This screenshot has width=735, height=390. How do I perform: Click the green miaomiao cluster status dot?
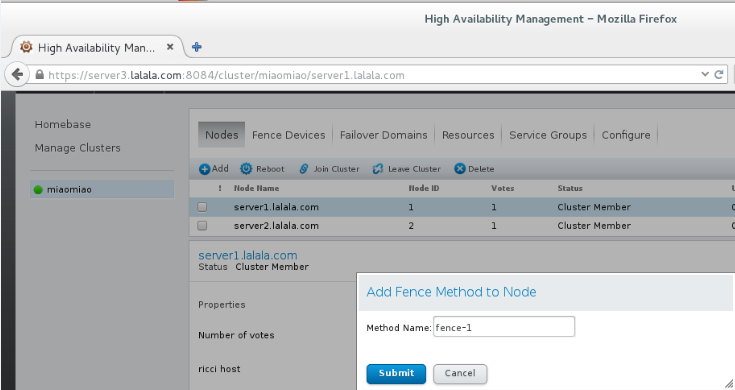pyautogui.click(x=38, y=190)
